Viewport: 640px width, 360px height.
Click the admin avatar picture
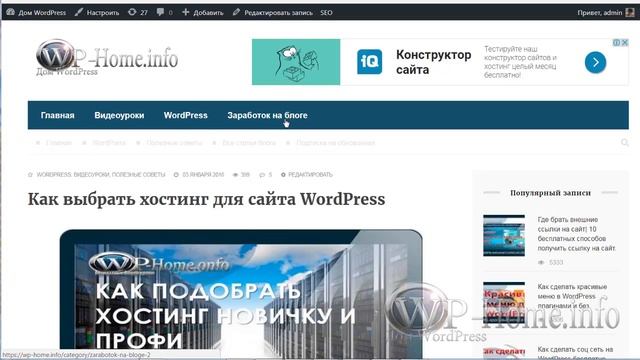[x=630, y=13]
